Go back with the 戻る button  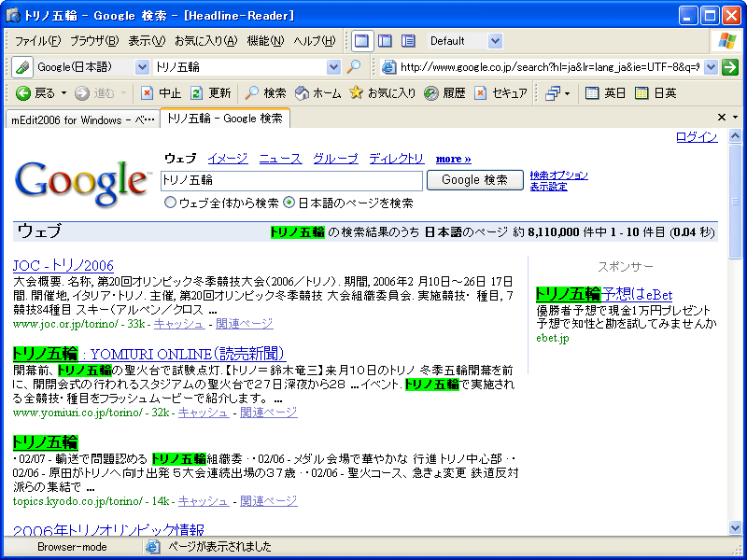36,93
